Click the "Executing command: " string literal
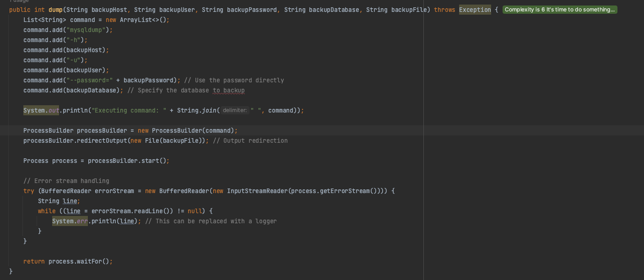The height and width of the screenshot is (280, 644). pyautogui.click(x=129, y=110)
